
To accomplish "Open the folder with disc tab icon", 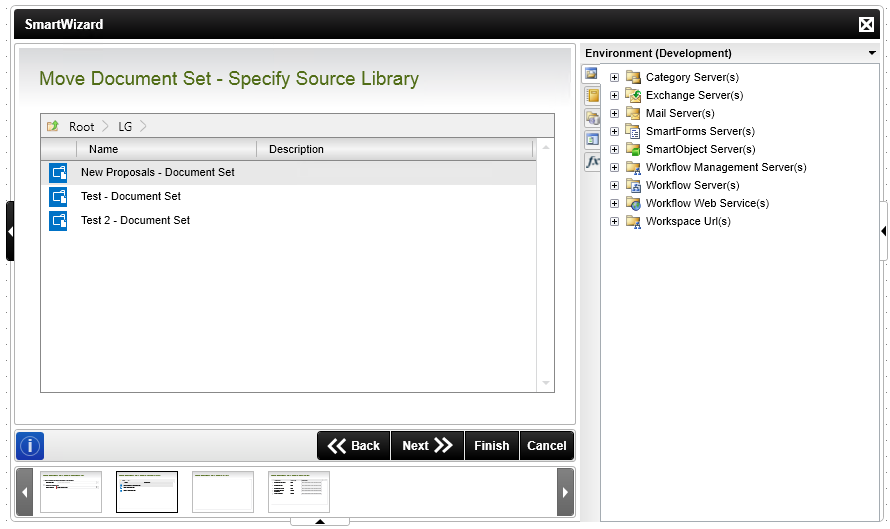I will click(x=592, y=117).
